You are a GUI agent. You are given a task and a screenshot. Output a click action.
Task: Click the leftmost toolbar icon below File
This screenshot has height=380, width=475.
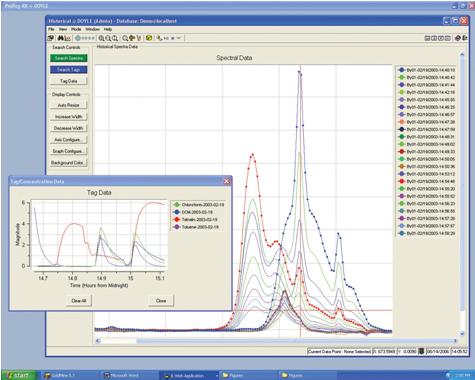coord(51,38)
